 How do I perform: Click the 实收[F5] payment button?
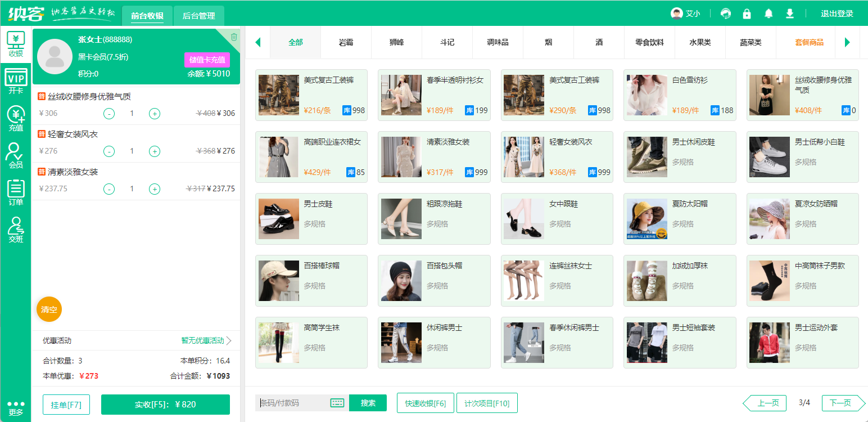165,404
